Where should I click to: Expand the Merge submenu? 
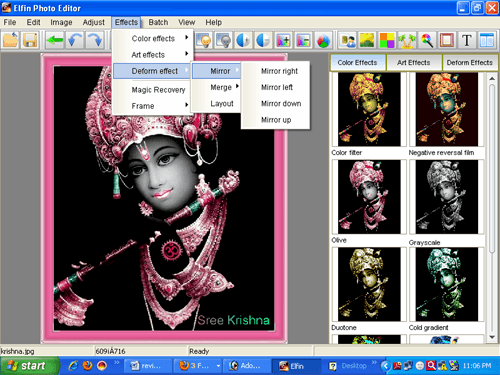[217, 87]
